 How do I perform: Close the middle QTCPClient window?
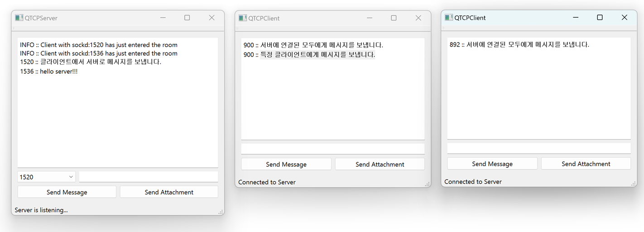coord(418,18)
